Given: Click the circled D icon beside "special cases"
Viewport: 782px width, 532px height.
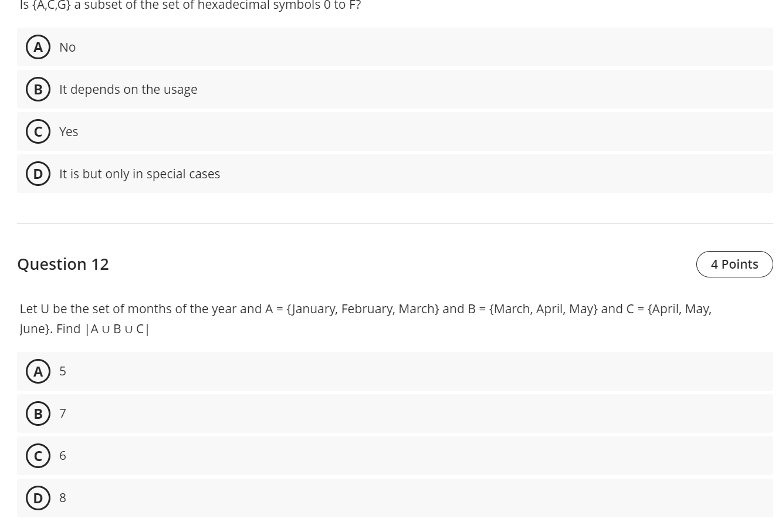Looking at the screenshot, I should pos(38,174).
